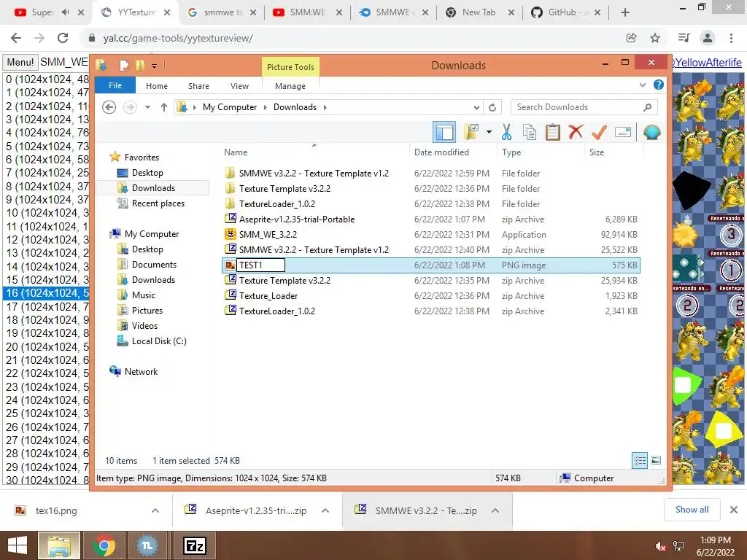Bookmark this page with the star
Viewport: 747px width, 560px height.
click(x=655, y=38)
